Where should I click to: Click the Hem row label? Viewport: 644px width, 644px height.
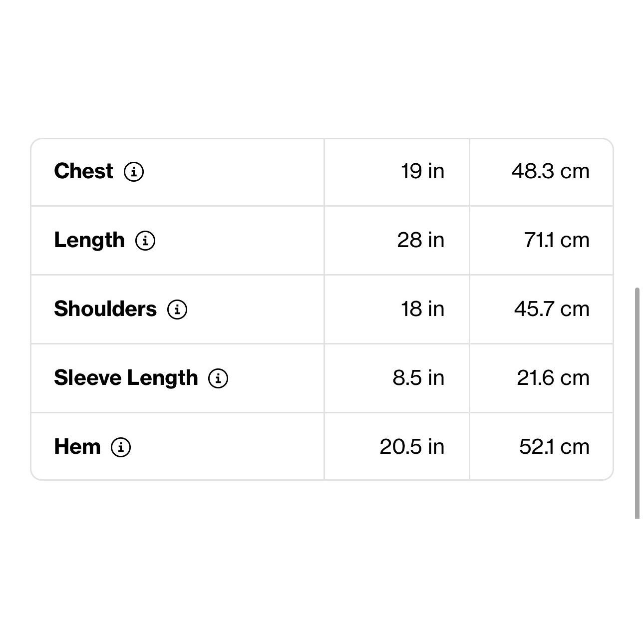click(x=77, y=447)
